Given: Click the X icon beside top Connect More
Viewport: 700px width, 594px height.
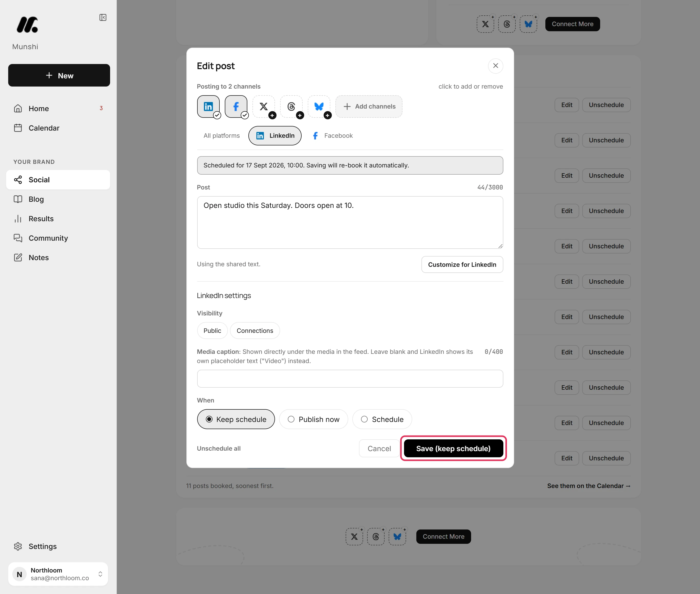Looking at the screenshot, I should [485, 24].
